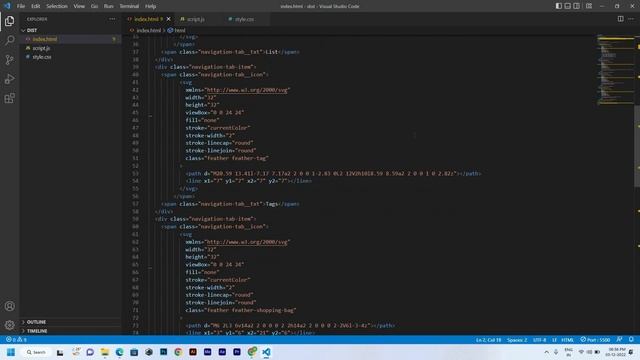This screenshot has width=640, height=360.
Task: Change indentation via Spaces: 2
Action: (517, 340)
